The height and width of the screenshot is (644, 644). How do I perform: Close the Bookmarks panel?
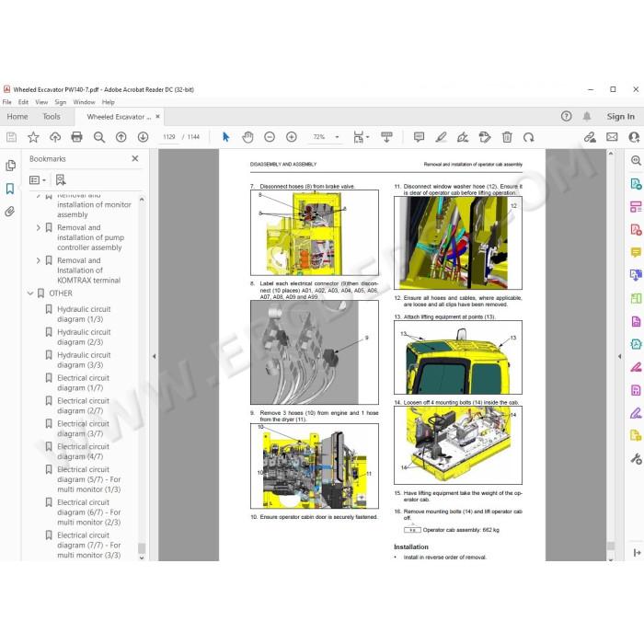click(135, 158)
